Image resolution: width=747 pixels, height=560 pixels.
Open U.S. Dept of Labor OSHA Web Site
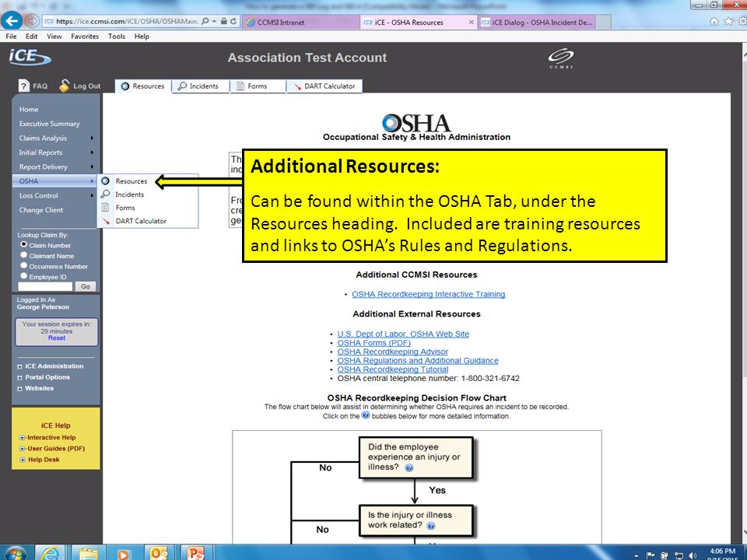pyautogui.click(x=403, y=334)
